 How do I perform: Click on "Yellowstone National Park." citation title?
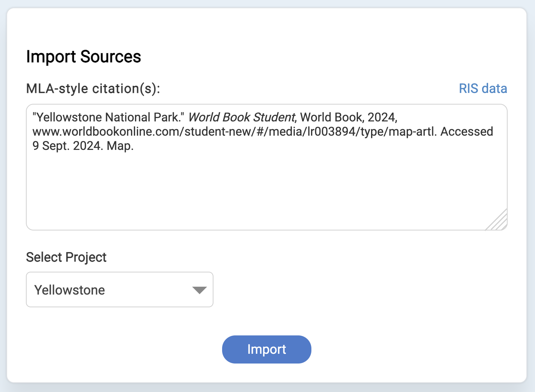(x=108, y=117)
